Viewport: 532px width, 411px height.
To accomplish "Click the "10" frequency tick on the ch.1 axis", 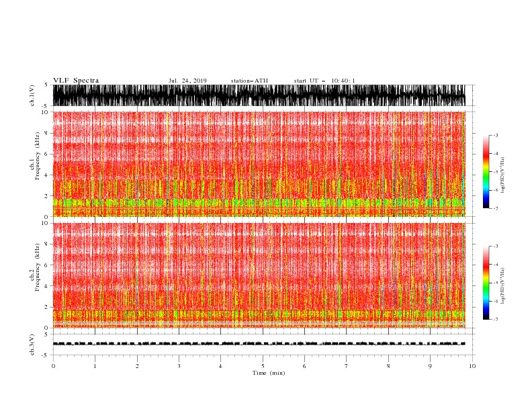I will 46,112.
